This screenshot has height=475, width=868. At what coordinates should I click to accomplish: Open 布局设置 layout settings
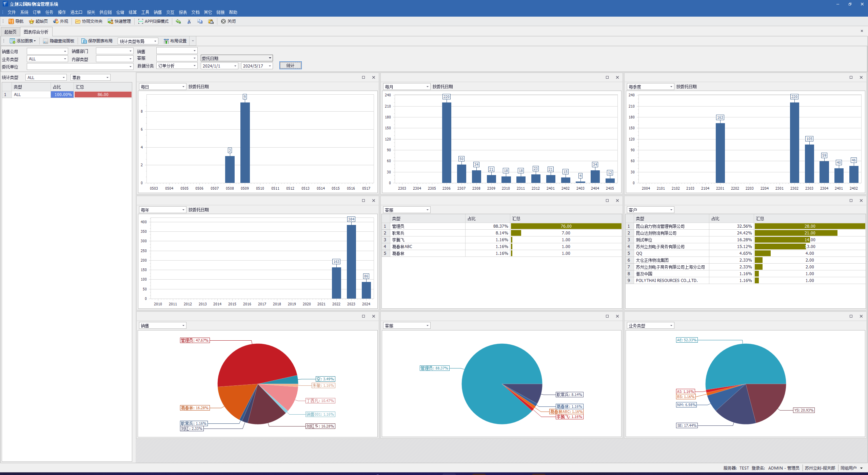175,41
